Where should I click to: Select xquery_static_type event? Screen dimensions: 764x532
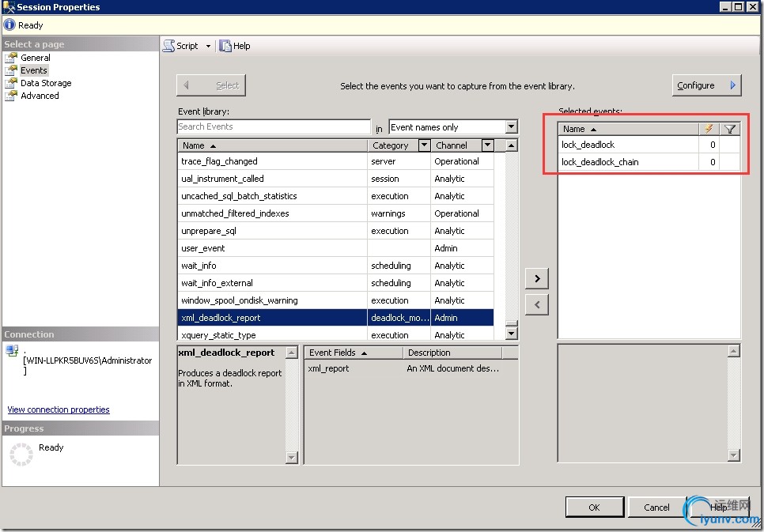tap(335, 334)
